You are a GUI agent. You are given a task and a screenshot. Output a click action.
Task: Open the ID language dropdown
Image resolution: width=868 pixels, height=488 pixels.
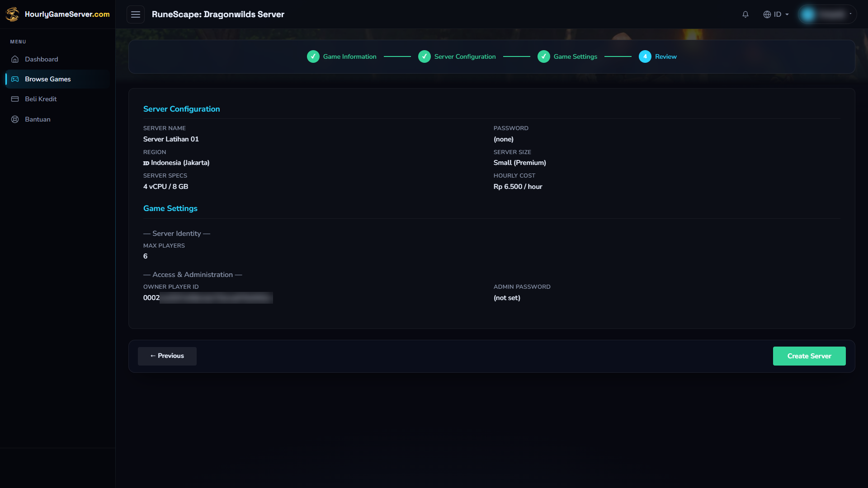pyautogui.click(x=776, y=14)
